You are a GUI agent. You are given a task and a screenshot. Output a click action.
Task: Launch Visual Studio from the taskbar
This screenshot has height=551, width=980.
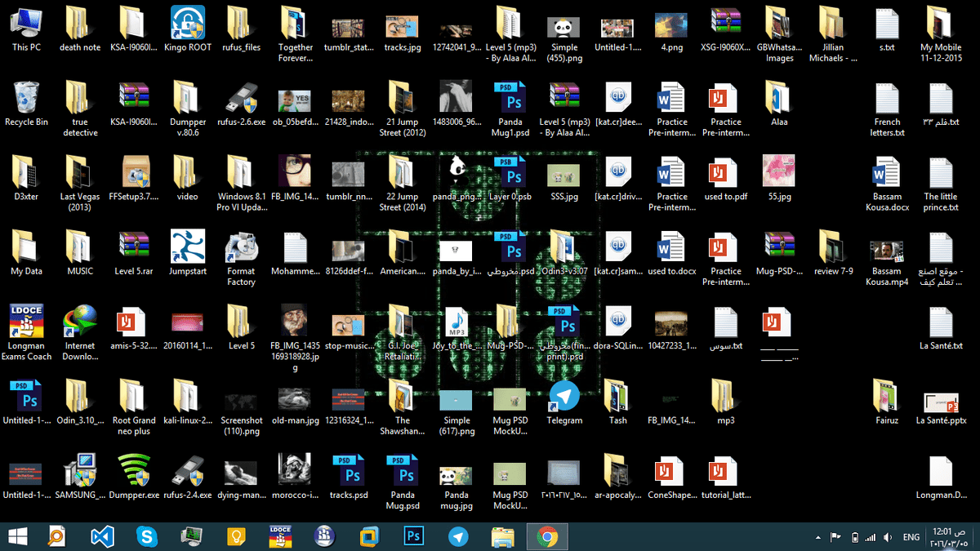(x=101, y=536)
